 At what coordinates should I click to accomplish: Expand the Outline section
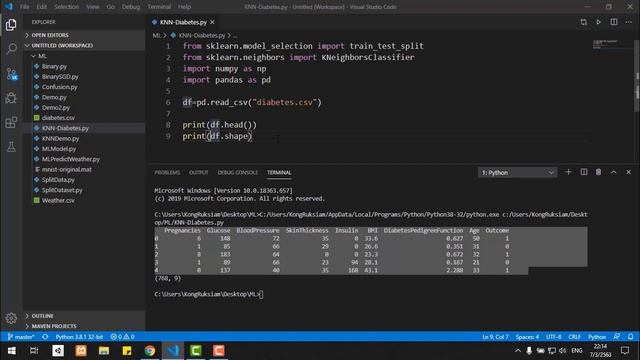click(84, 316)
